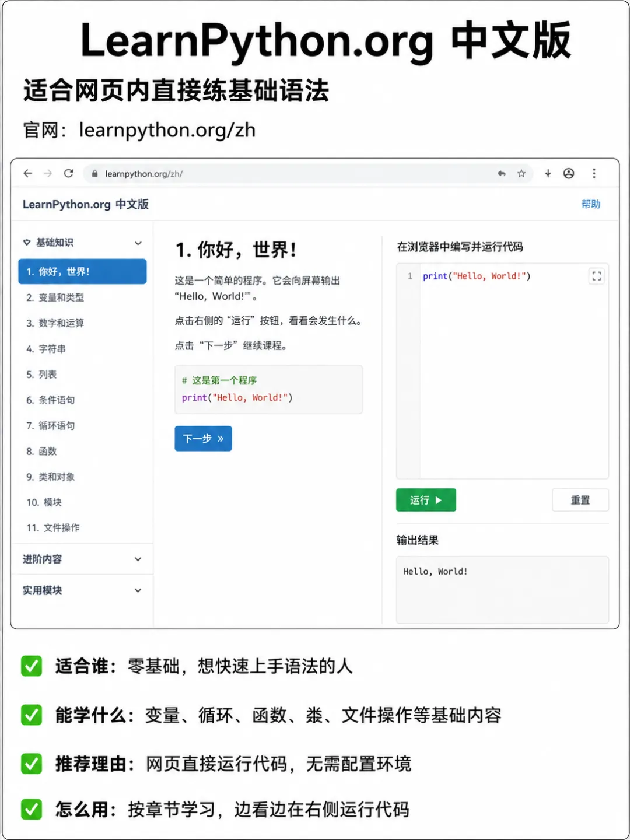Open downloads with the arrow icon

[548, 173]
